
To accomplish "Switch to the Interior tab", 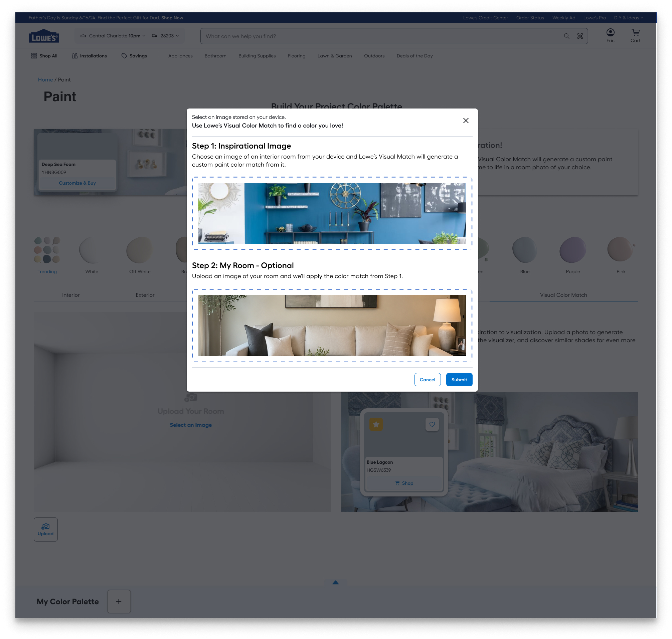I will coord(71,295).
